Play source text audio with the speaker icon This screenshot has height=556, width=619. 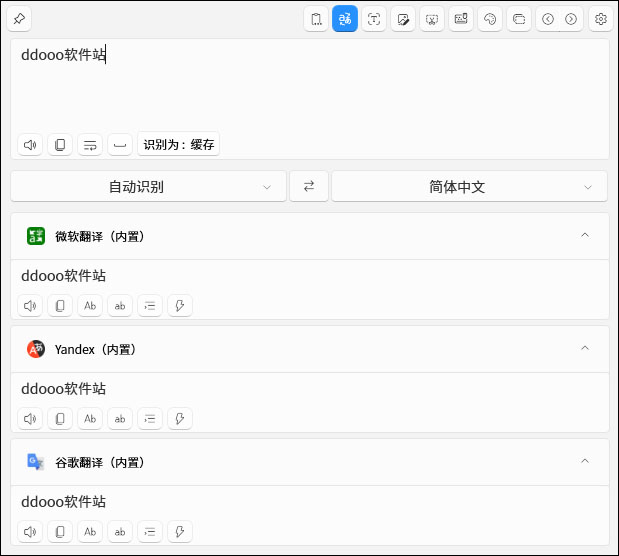30,145
